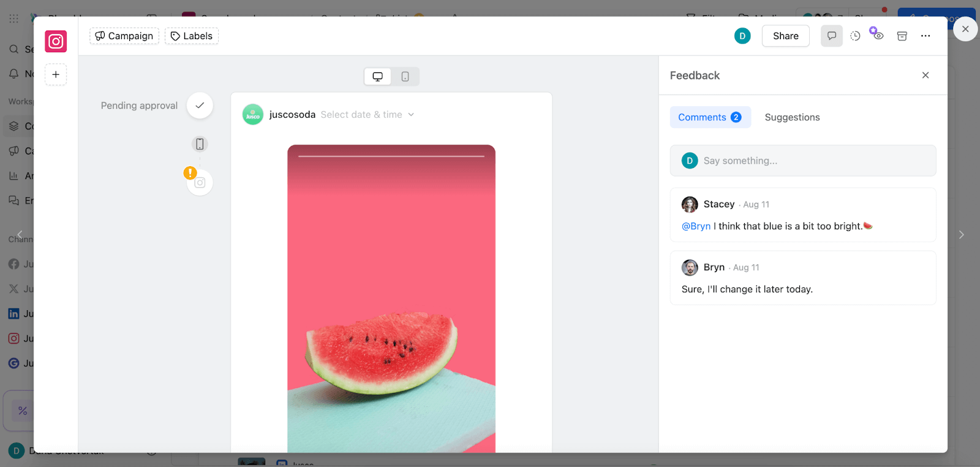
Task: Open the Select date & time dropdown
Action: tap(367, 115)
